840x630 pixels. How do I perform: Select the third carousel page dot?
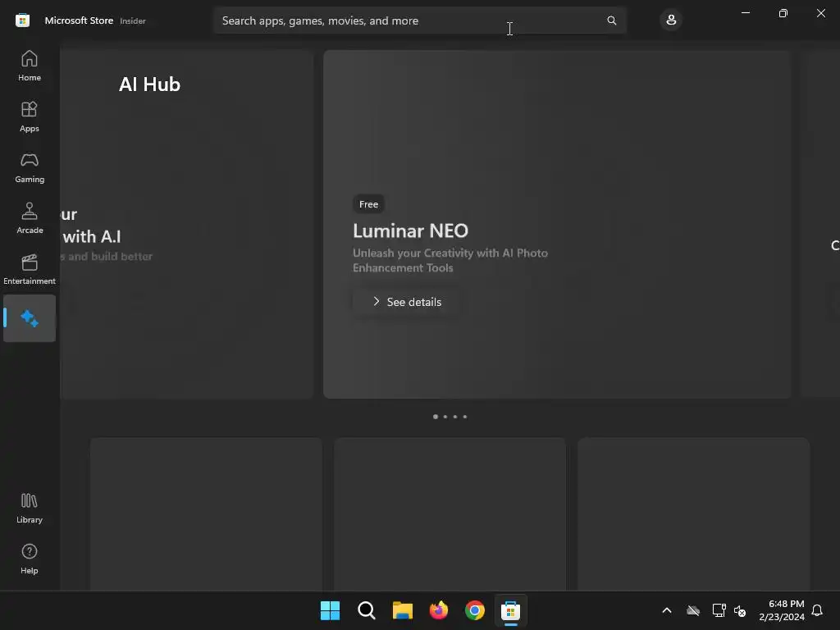click(455, 417)
